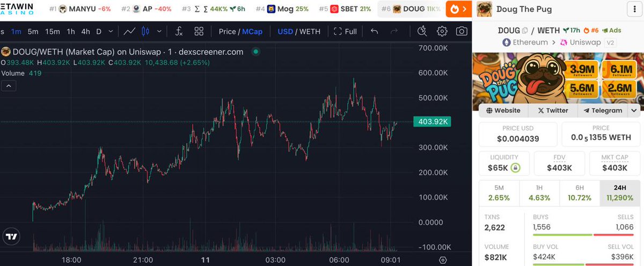Redo the chart action
The image size is (644, 266).
394,31
